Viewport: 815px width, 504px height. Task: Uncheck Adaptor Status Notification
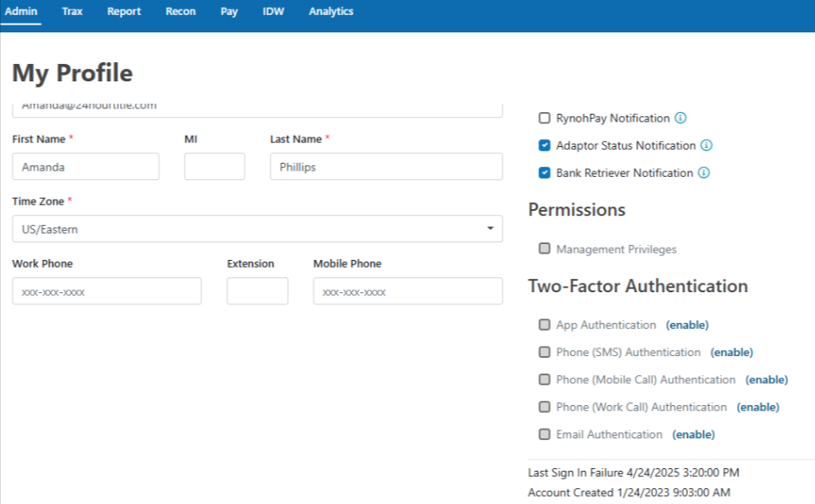coord(545,145)
